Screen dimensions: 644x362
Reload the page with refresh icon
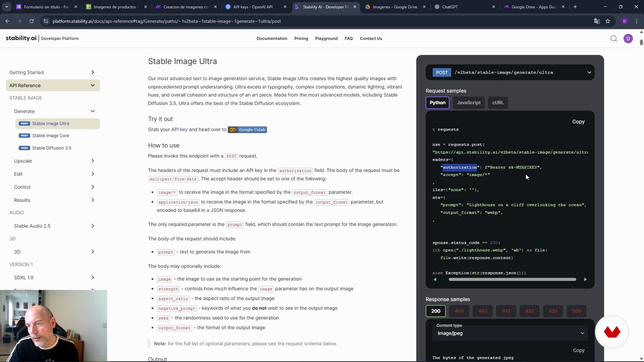tap(32, 21)
